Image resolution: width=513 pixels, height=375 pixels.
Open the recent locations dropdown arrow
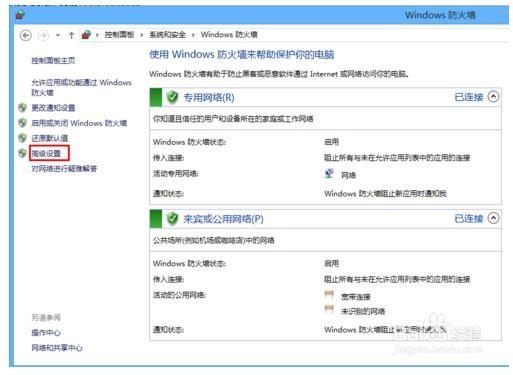[58, 35]
